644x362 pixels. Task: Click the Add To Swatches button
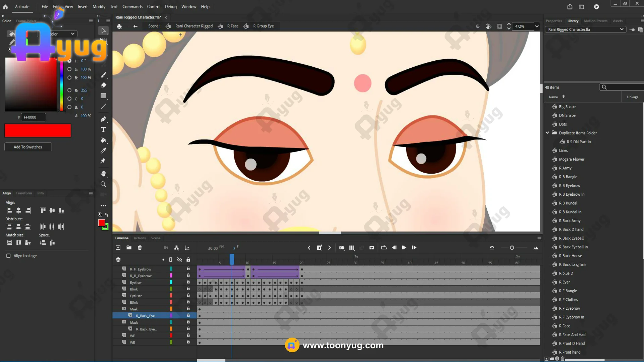[x=28, y=147]
